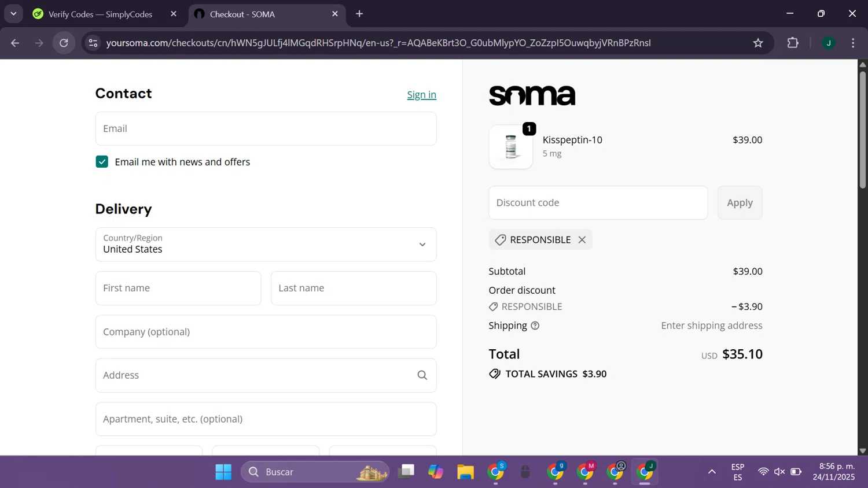Image resolution: width=868 pixels, height=488 pixels.
Task: Open the Chrome profile avatar J
Action: tap(829, 43)
